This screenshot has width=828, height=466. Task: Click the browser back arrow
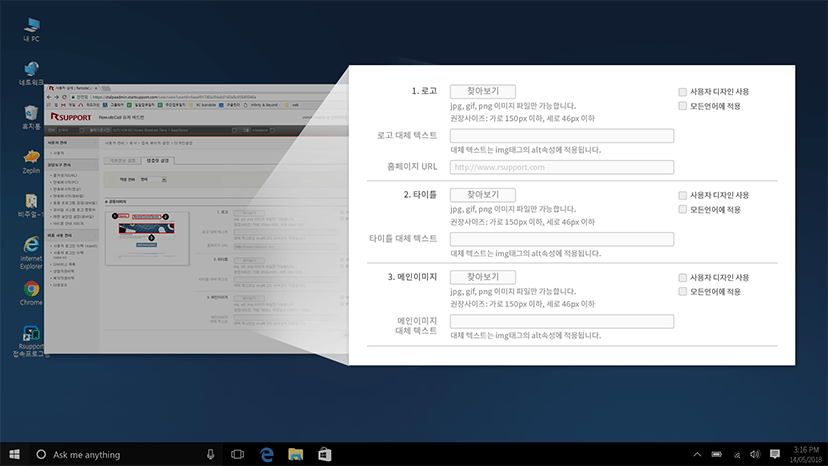[49, 97]
